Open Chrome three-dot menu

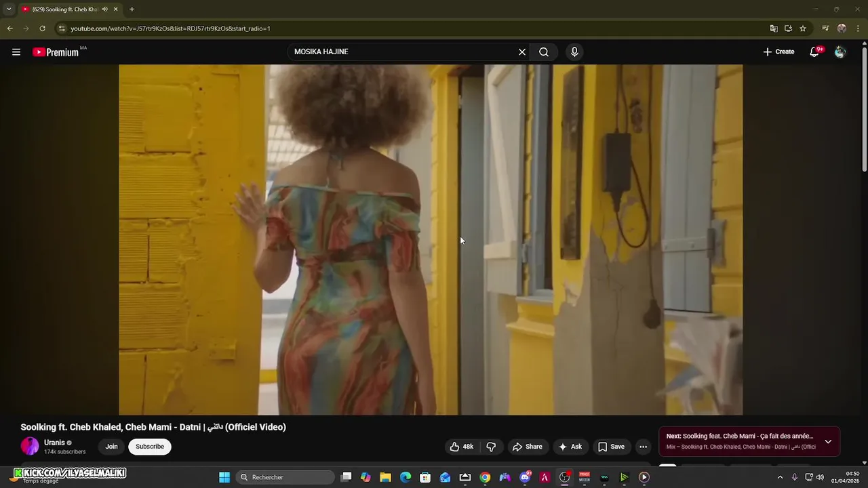pyautogui.click(x=858, y=28)
